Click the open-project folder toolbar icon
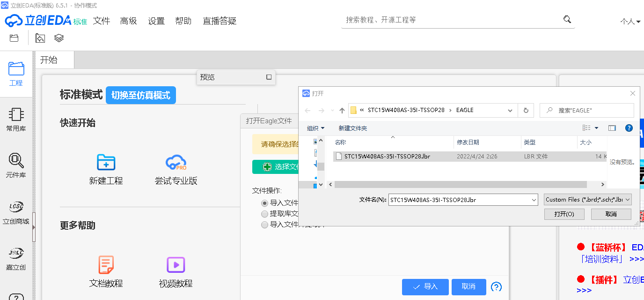 (x=14, y=38)
